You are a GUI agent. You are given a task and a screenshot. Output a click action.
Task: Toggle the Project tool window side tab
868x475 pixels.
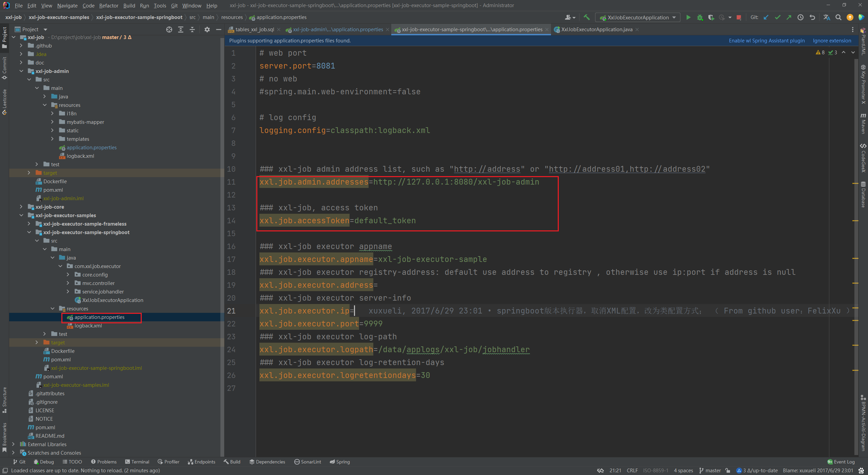[x=4, y=37]
